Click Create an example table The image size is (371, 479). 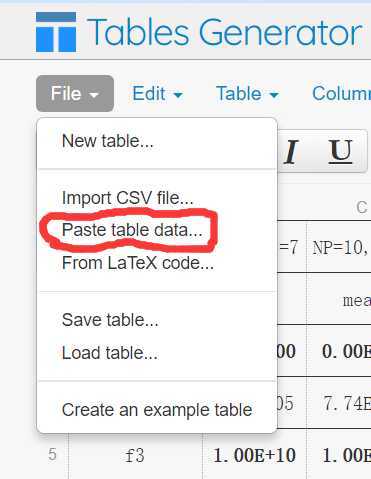coord(157,410)
